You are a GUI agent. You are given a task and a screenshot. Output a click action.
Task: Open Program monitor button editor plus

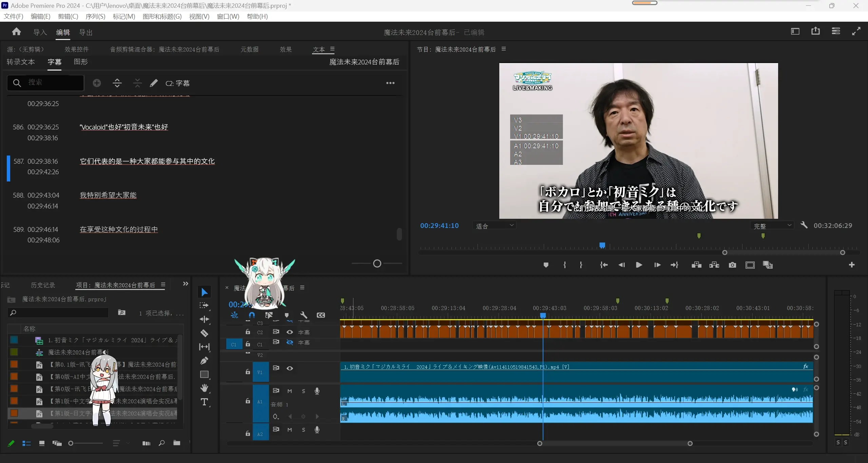(x=852, y=265)
